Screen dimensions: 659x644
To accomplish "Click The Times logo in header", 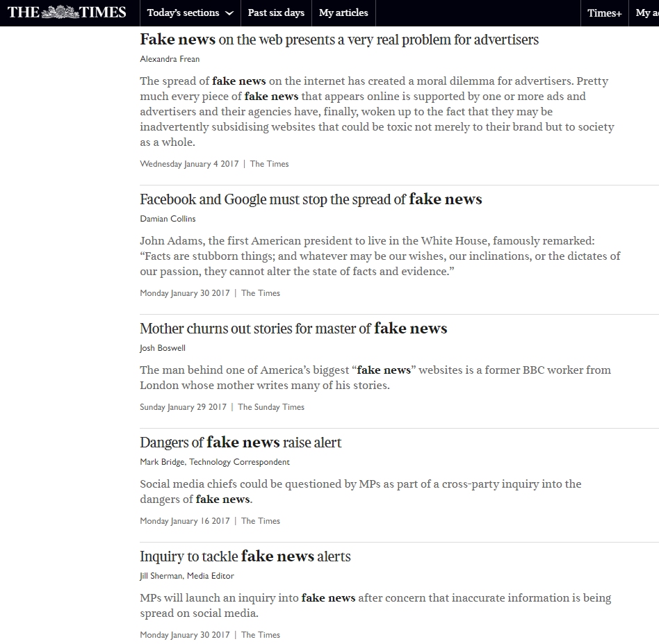I will coord(67,13).
